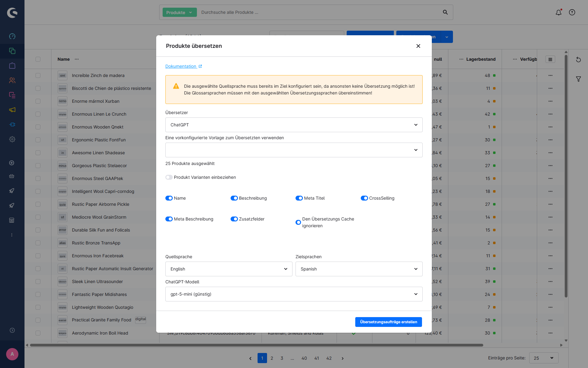Open the help question mark icon
The height and width of the screenshot is (368, 588).
coord(572,12)
